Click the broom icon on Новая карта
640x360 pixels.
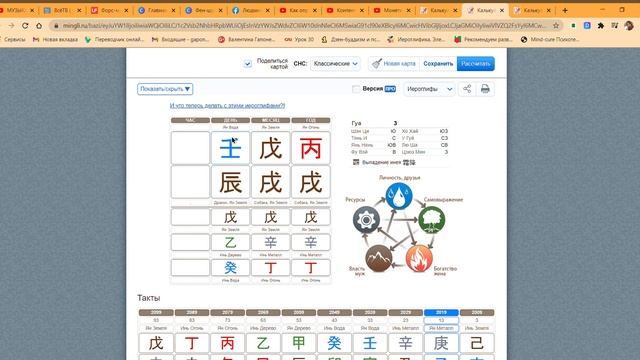click(377, 63)
